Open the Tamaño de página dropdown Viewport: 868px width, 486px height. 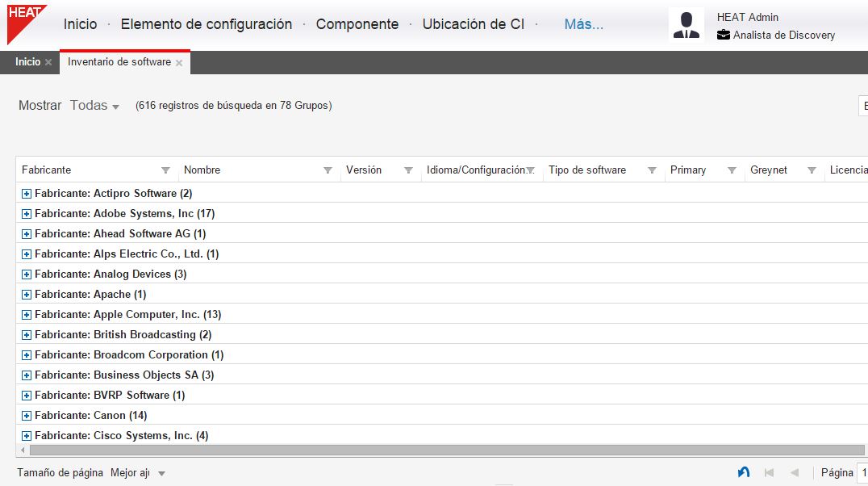pyautogui.click(x=138, y=473)
